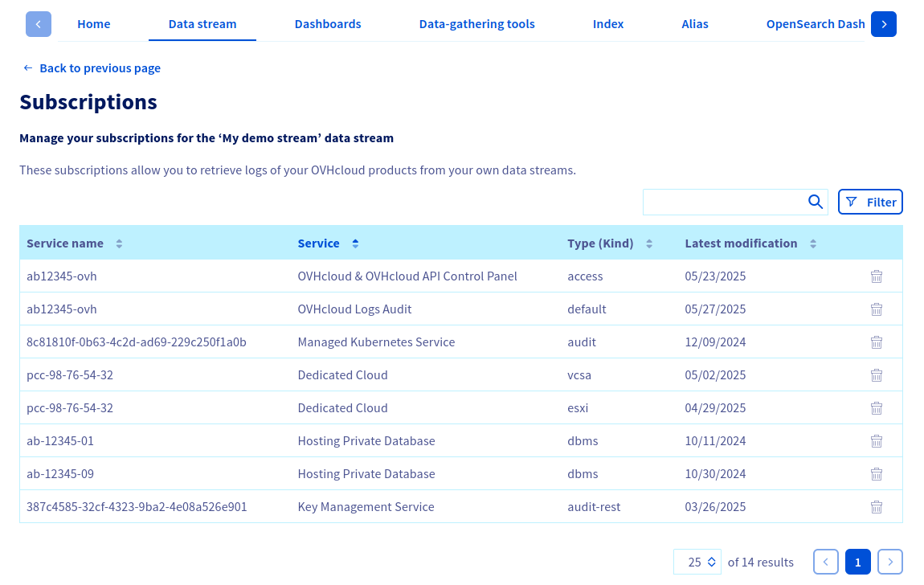The image size is (924, 585).
Task: Focus the subscriptions search field
Action: tap(723, 202)
